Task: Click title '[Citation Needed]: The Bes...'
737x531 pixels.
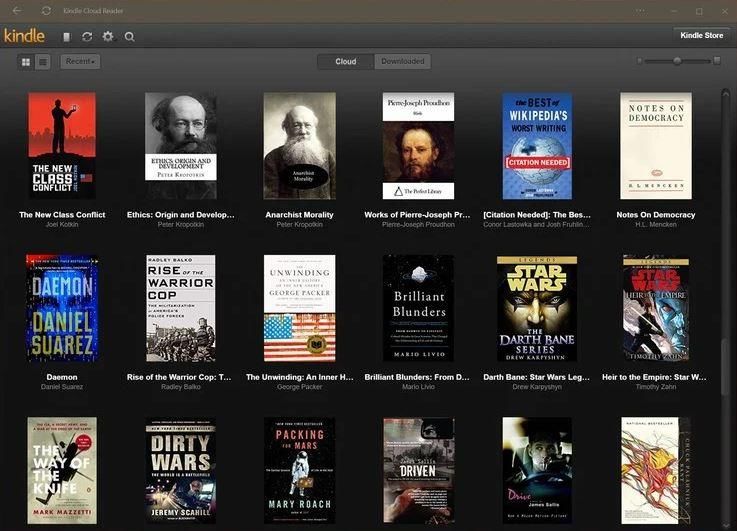Action: point(537,215)
